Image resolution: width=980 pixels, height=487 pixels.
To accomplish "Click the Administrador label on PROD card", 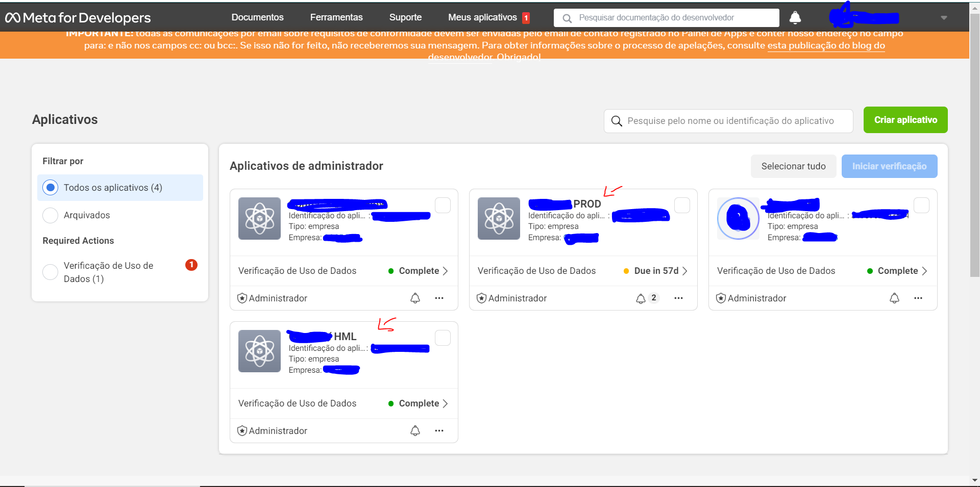I will [518, 298].
